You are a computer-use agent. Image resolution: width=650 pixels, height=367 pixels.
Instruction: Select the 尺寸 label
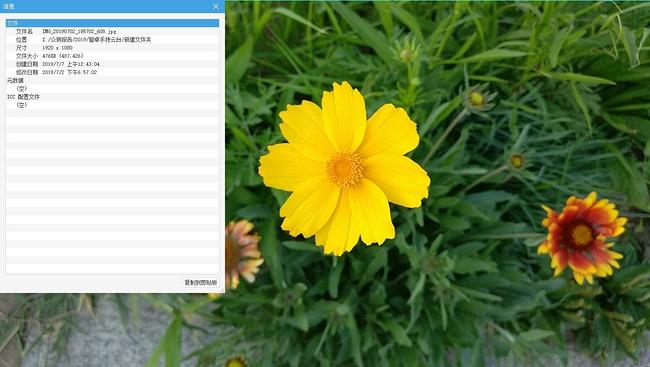click(22, 48)
